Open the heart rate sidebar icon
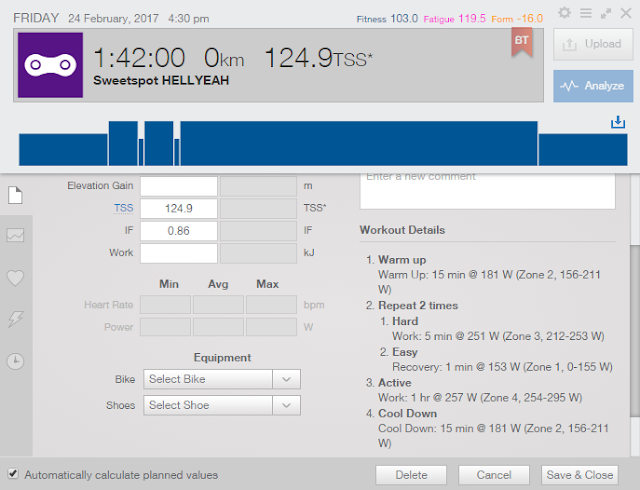The height and width of the screenshot is (490, 640). point(16,278)
